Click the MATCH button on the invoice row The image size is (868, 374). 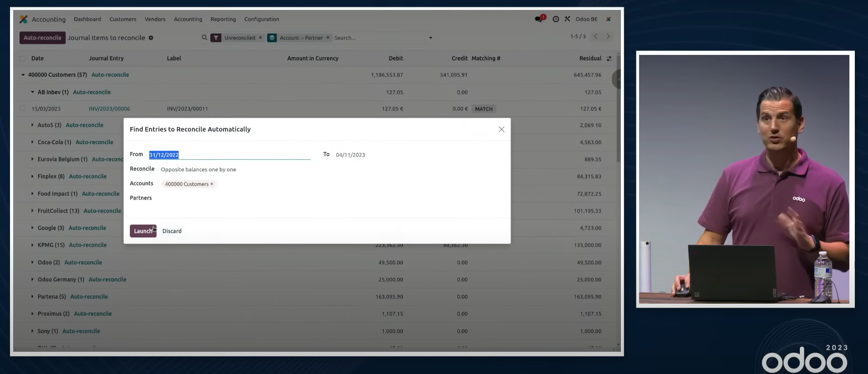point(484,109)
